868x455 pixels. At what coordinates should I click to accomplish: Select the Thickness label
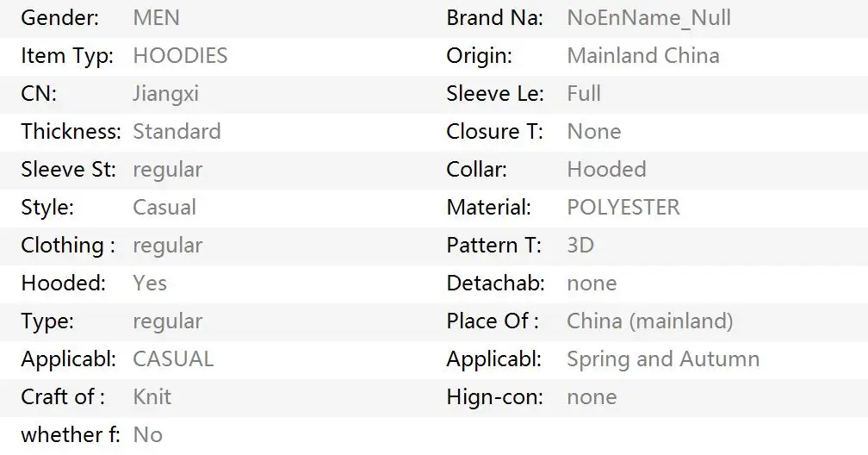pos(71,131)
